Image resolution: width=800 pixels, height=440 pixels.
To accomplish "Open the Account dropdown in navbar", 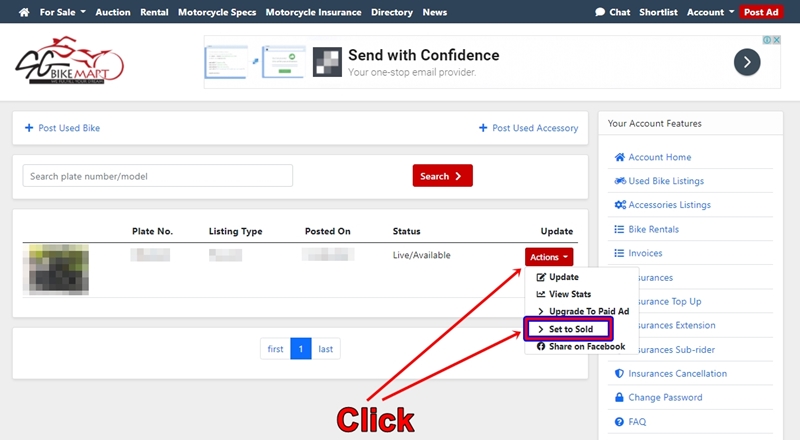I will tap(709, 12).
